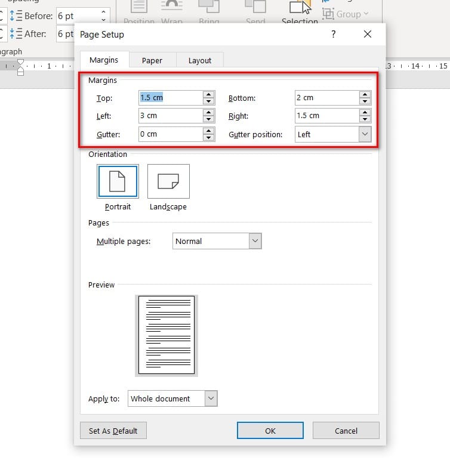Open the Gutter position dropdown
Viewport: 450px width, 476px height.
[365, 134]
